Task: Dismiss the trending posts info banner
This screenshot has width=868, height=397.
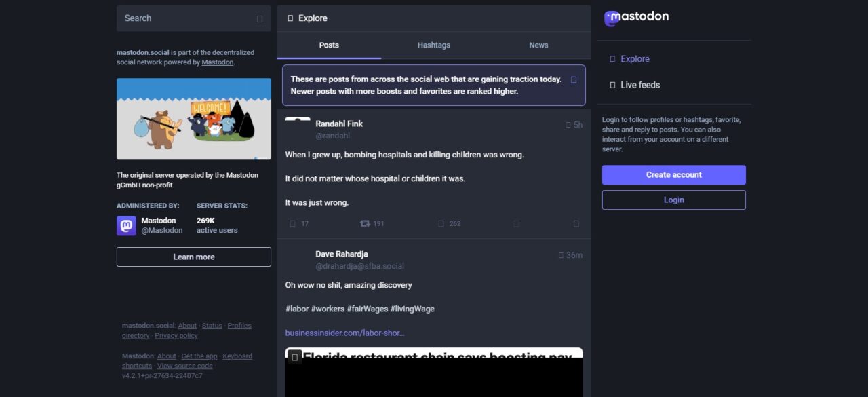Action: tap(574, 79)
